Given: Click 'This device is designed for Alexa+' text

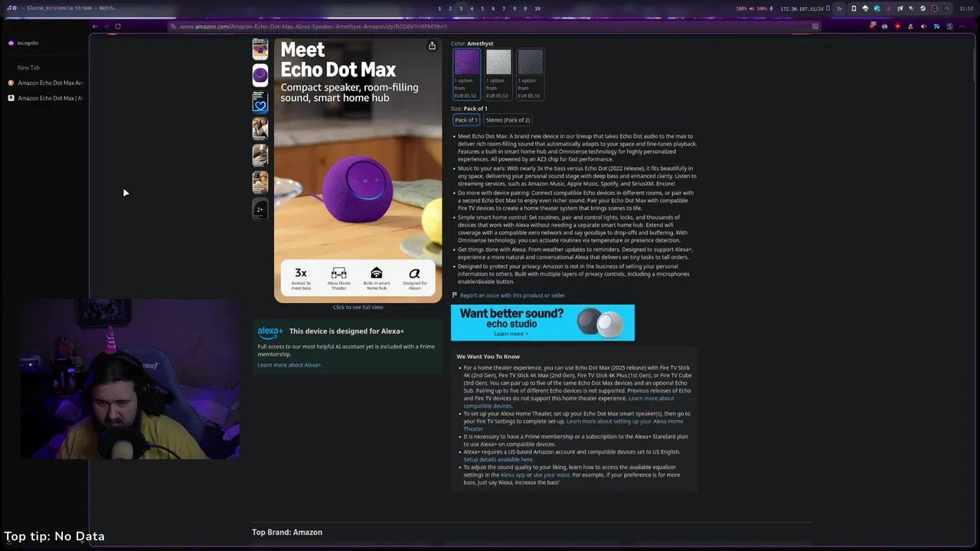Looking at the screenshot, I should 346,331.
